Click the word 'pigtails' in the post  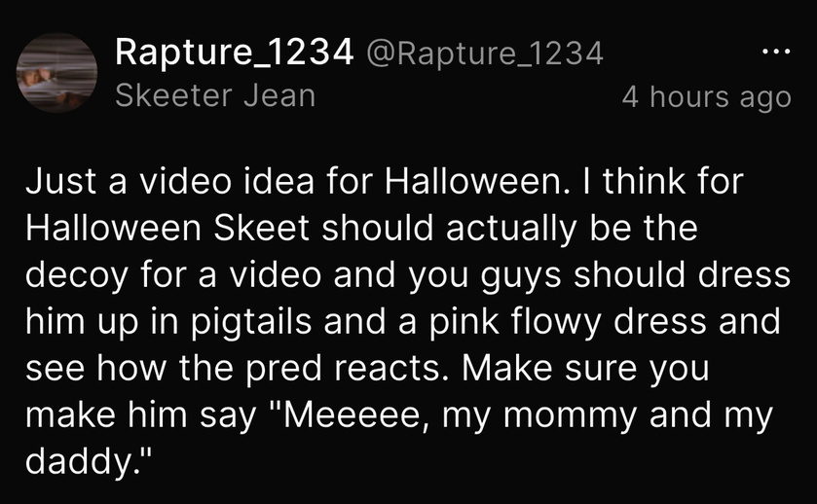click(x=251, y=322)
